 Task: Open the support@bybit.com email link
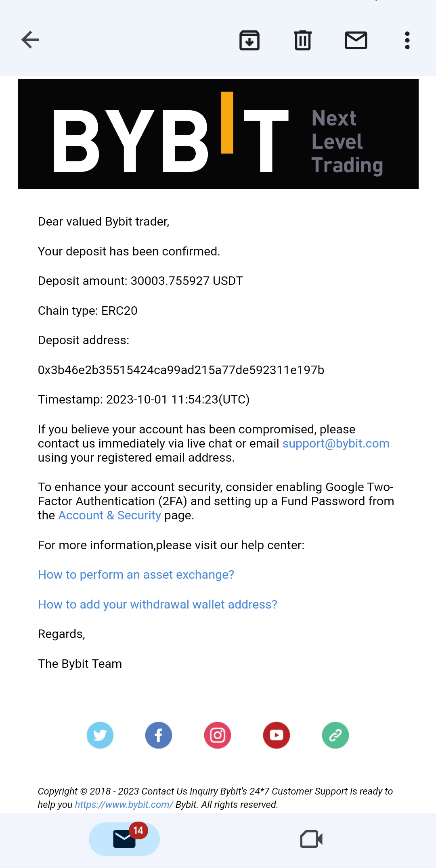pyautogui.click(x=336, y=443)
